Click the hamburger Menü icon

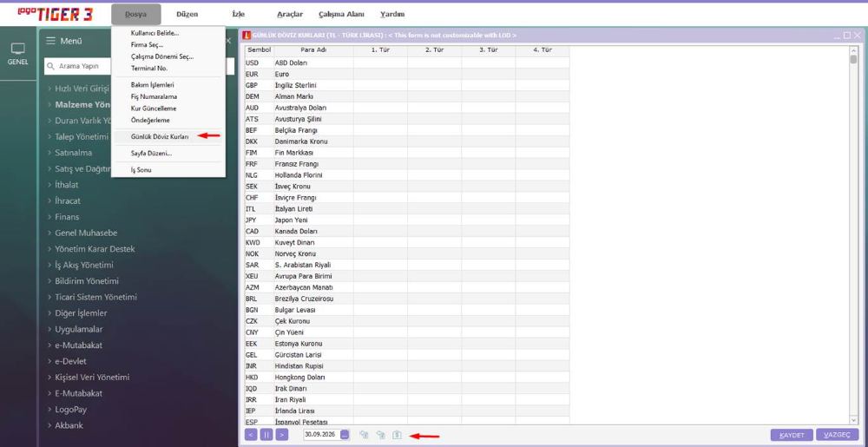click(x=50, y=41)
